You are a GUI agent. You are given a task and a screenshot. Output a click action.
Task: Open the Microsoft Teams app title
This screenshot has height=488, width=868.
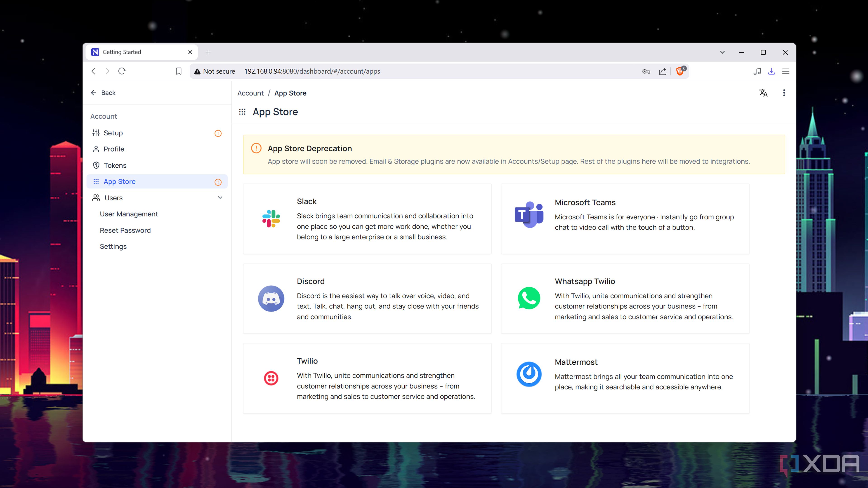[585, 202]
